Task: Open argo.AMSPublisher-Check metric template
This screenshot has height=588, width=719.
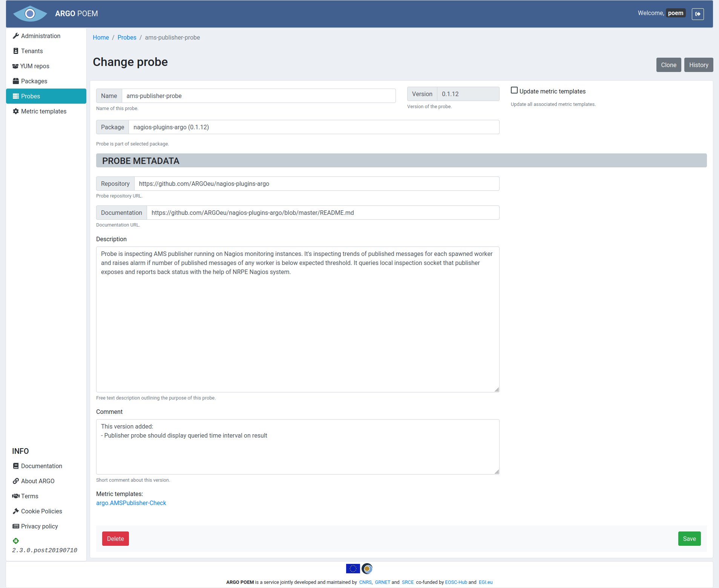Action: tap(131, 503)
